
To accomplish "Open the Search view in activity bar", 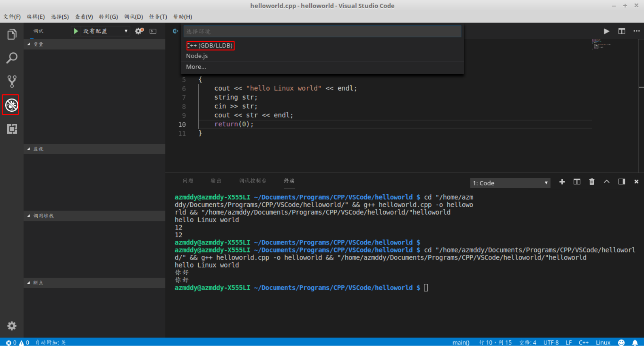I will tap(12, 58).
